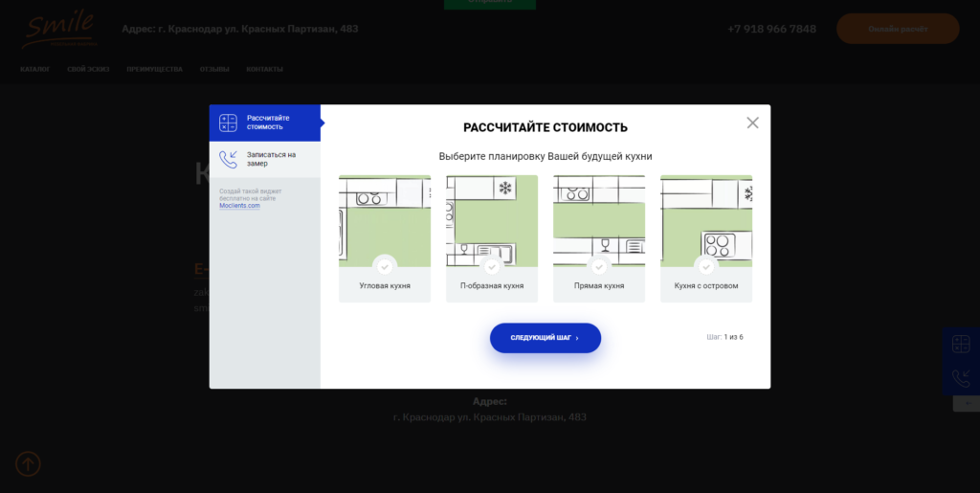Image resolution: width=980 pixels, height=493 pixels.
Task: Click the Рассчитайте стоимость popup heading
Action: point(545,128)
